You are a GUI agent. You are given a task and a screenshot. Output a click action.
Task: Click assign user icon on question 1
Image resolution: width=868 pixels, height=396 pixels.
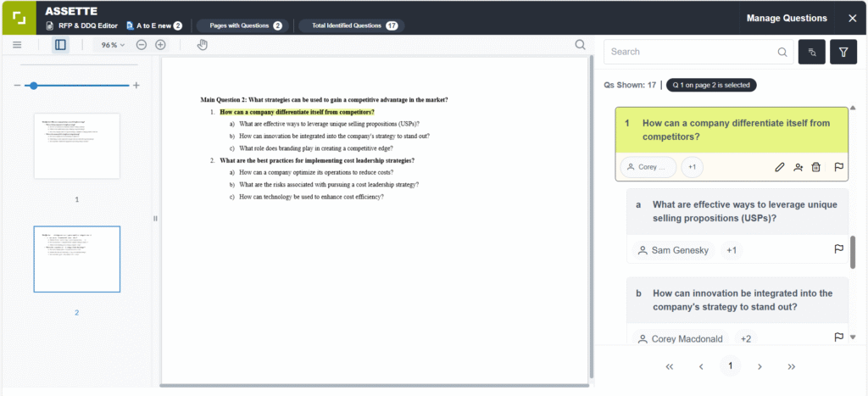click(798, 167)
